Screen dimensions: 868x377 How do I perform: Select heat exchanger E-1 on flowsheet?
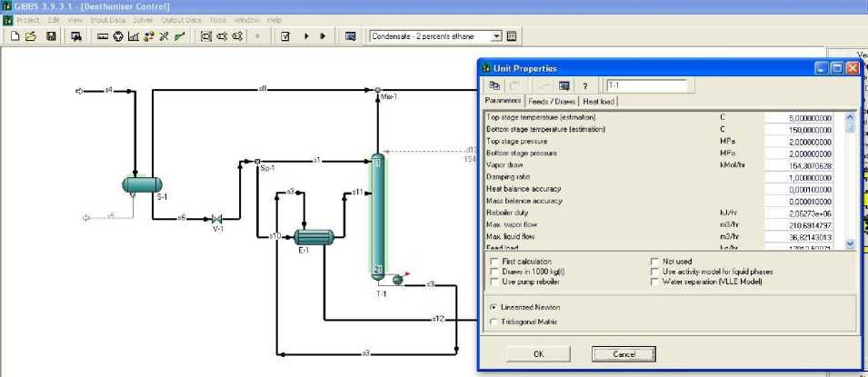pos(314,237)
